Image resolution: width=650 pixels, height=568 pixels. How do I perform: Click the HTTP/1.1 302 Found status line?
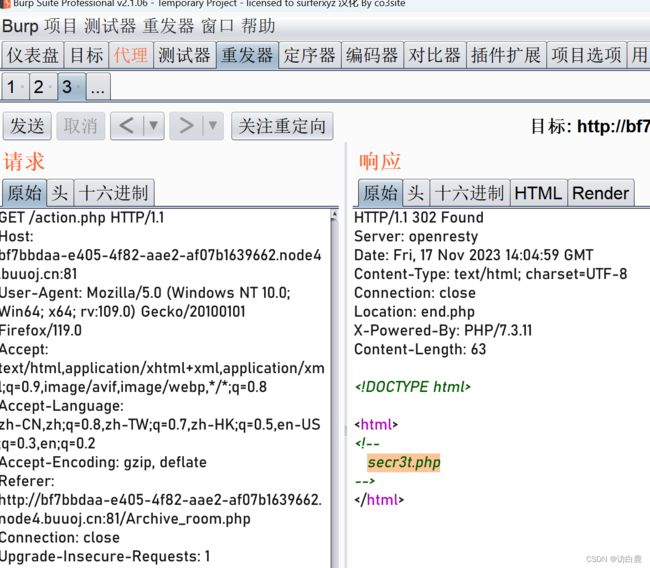pos(419,217)
